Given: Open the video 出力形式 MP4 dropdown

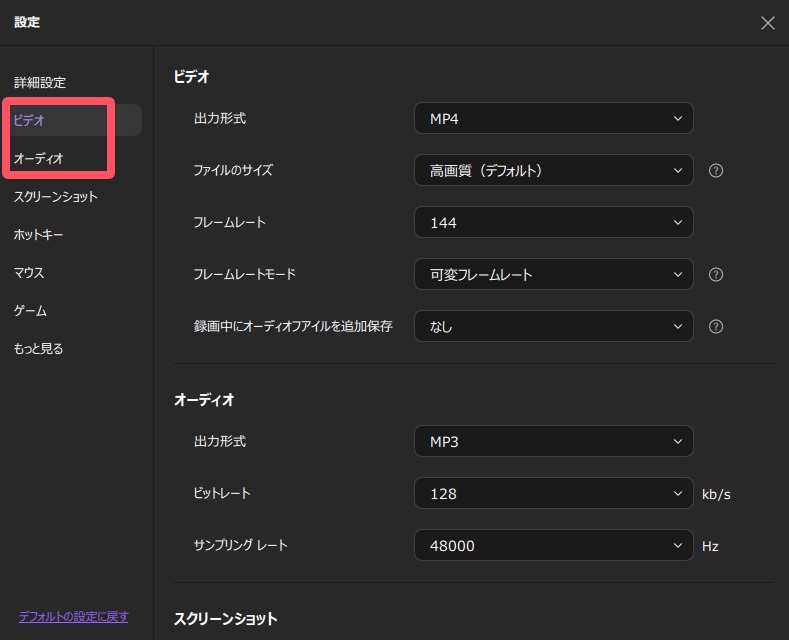Looking at the screenshot, I should (553, 119).
